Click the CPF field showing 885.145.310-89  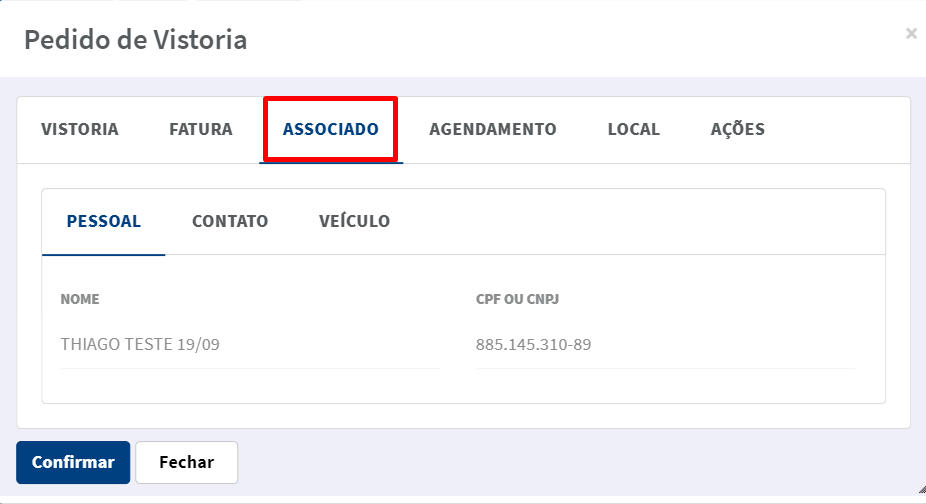click(x=666, y=344)
